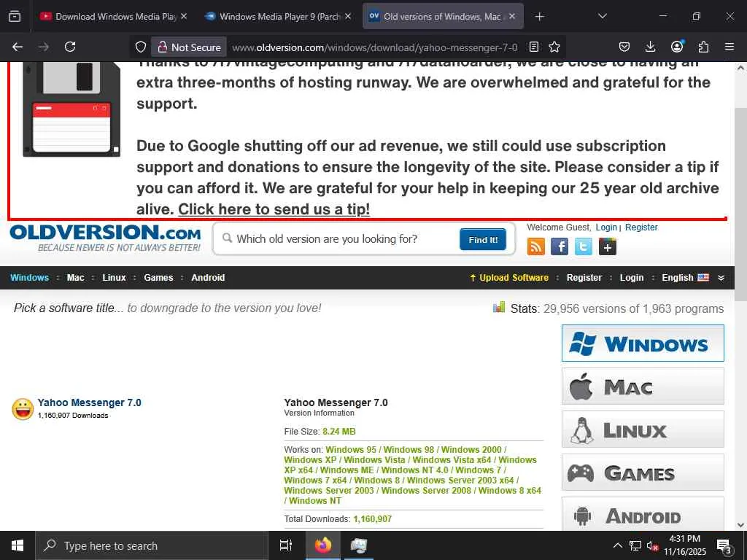This screenshot has height=560, width=747.
Task: Open the extensions puzzle icon
Action: click(703, 47)
